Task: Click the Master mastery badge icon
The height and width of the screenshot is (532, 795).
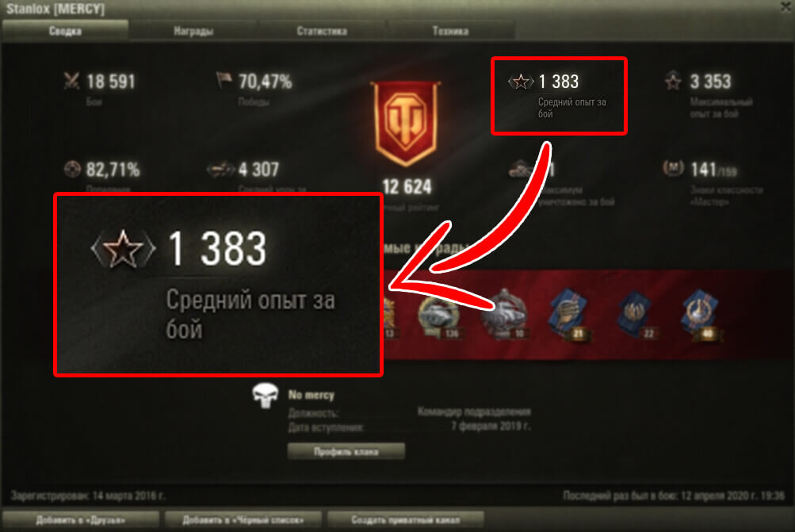Action: pyautogui.click(x=673, y=168)
